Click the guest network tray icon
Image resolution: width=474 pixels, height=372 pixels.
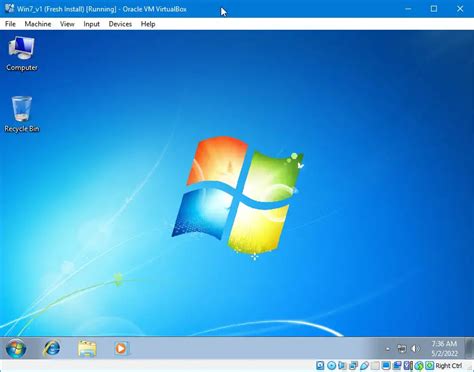(402, 349)
